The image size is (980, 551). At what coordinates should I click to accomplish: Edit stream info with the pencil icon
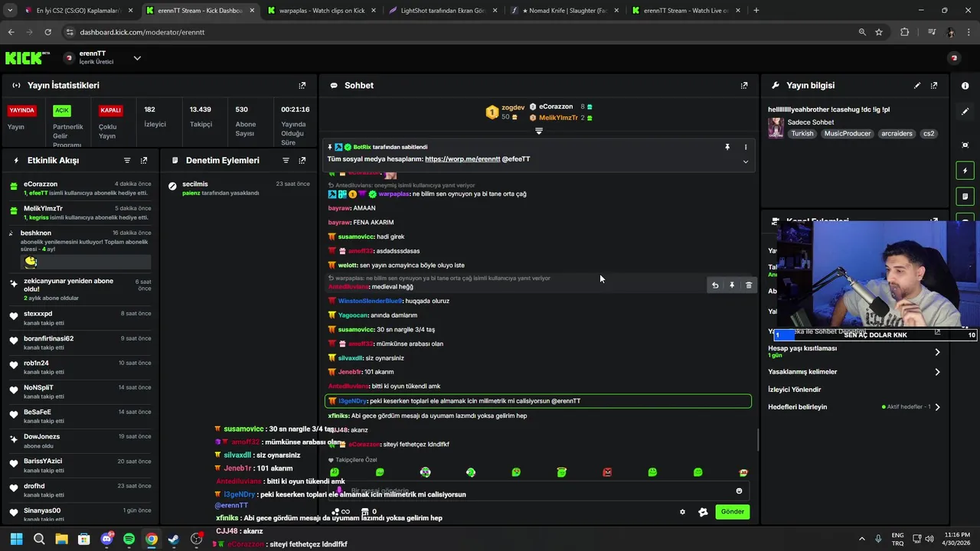917,86
